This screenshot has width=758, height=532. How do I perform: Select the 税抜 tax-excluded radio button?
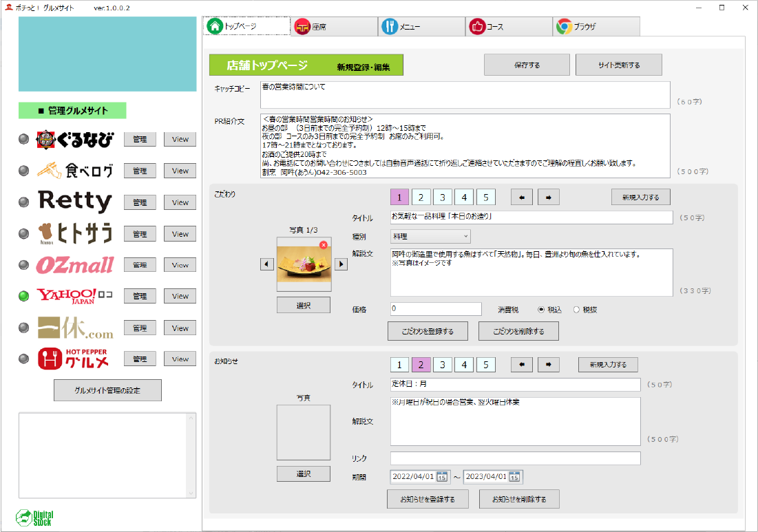tap(576, 310)
